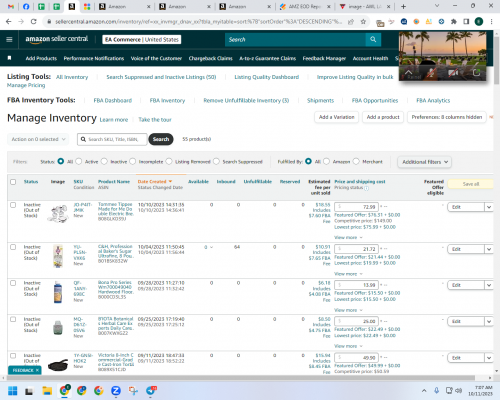Open the Zoom app in taskbar
This screenshot has width=500, height=400.
116,390
